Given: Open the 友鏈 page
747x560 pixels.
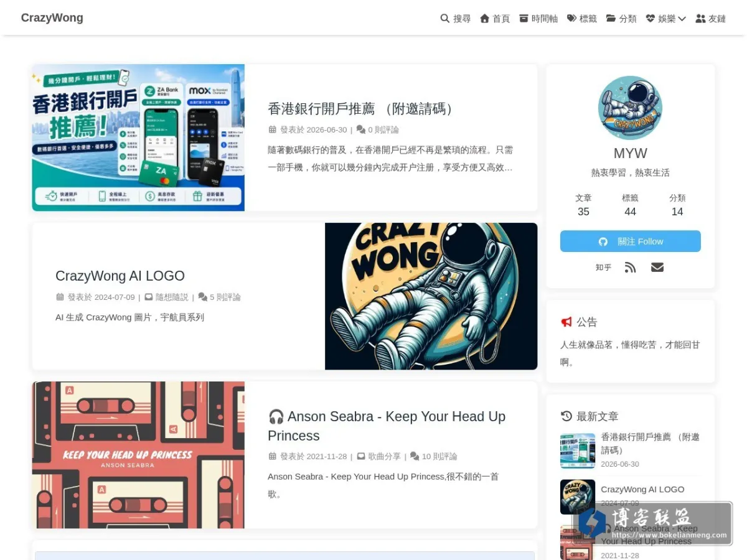Looking at the screenshot, I should (x=717, y=19).
